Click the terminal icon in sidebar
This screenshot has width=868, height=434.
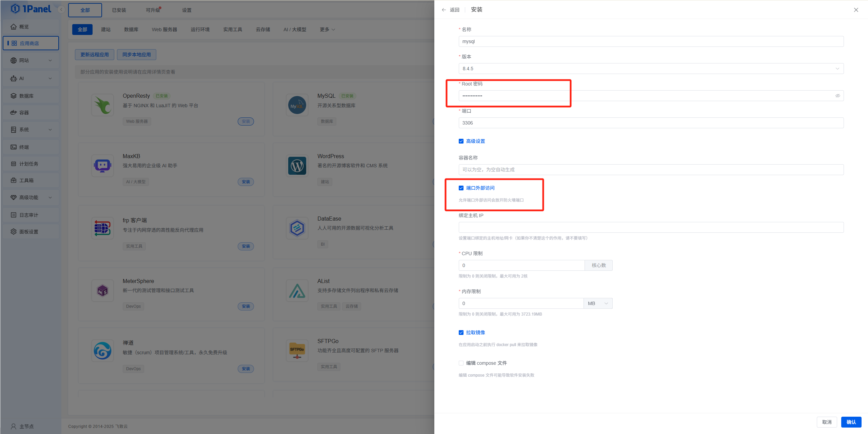pos(14,147)
